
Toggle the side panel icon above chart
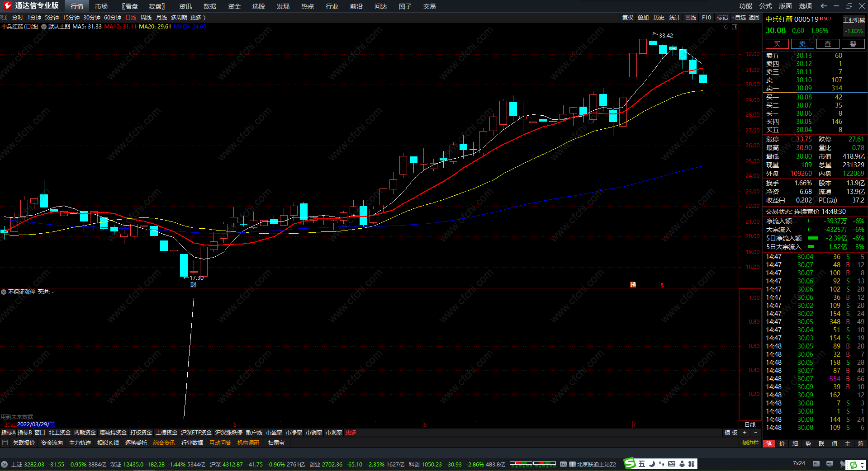tap(735, 27)
